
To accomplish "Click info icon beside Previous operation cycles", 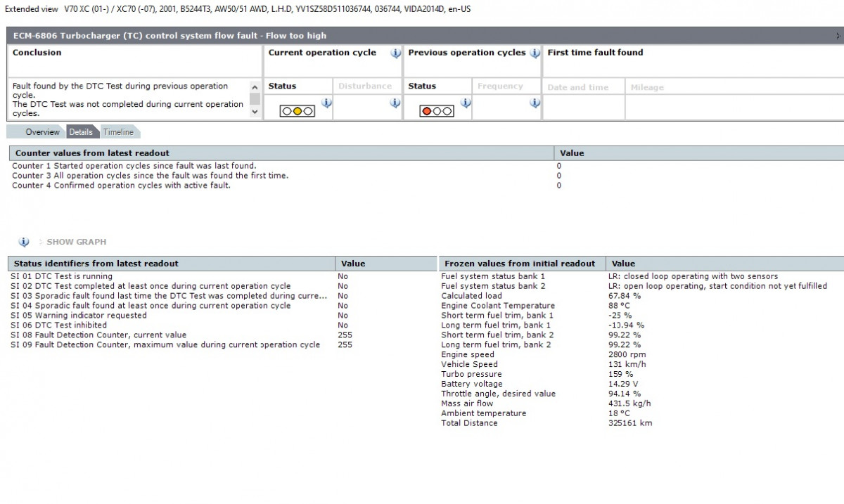I will 535,53.
